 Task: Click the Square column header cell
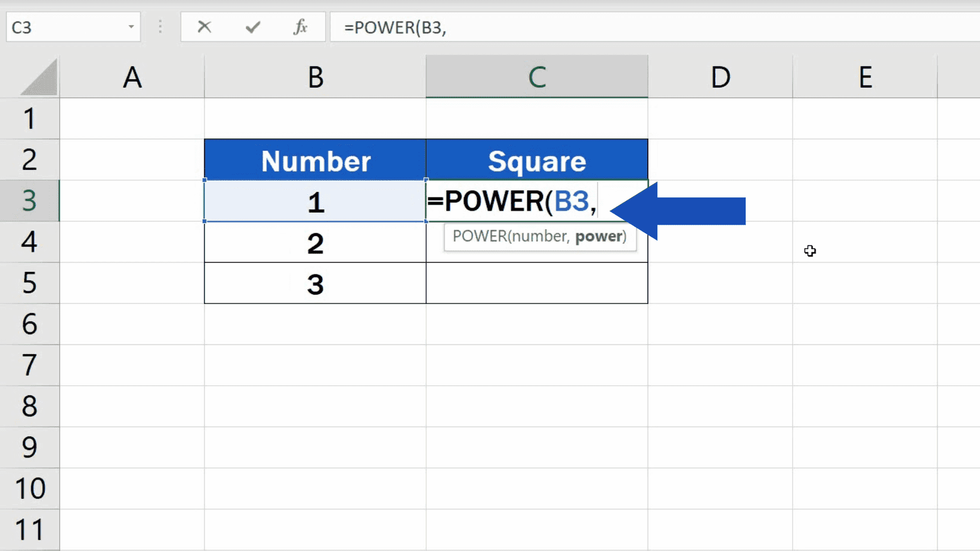pos(536,159)
